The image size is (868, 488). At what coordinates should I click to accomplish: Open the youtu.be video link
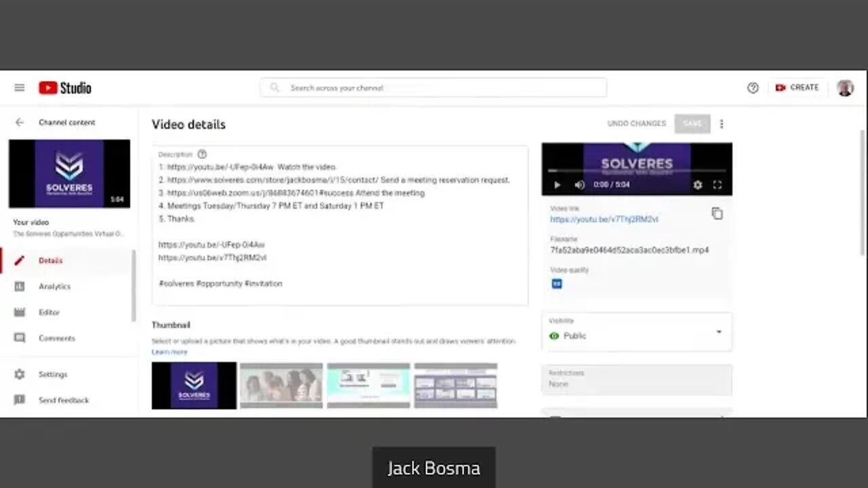click(604, 219)
